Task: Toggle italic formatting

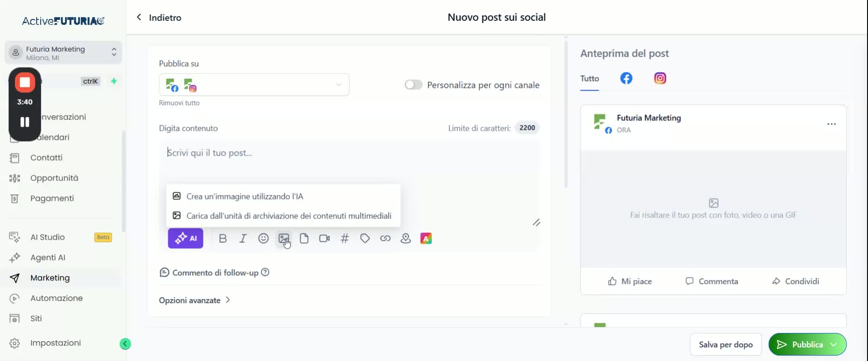Action: coord(243,238)
